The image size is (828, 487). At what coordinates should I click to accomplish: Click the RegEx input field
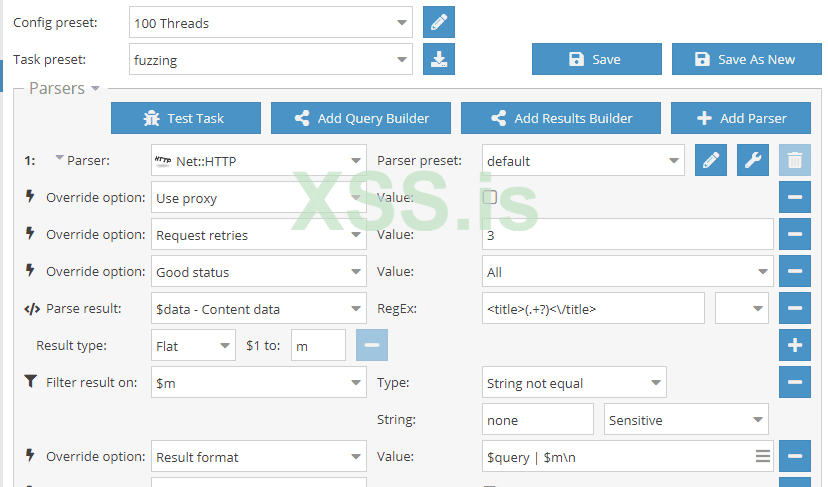tap(593, 308)
